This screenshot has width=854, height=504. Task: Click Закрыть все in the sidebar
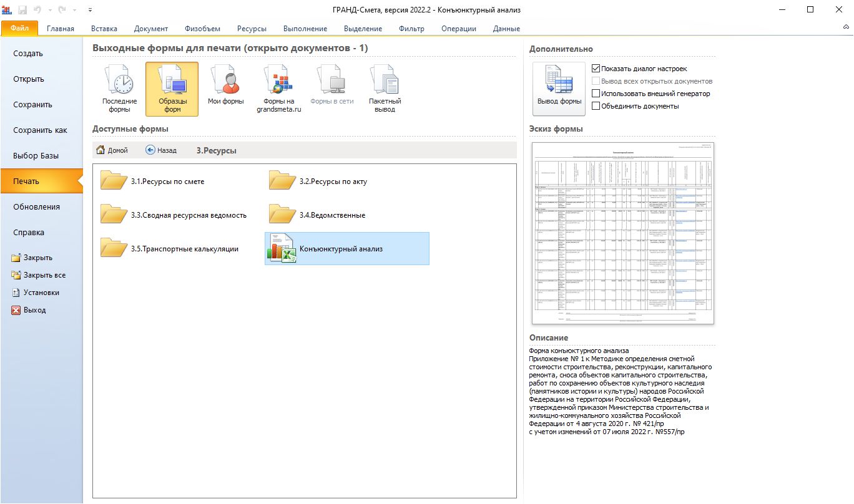pos(39,275)
